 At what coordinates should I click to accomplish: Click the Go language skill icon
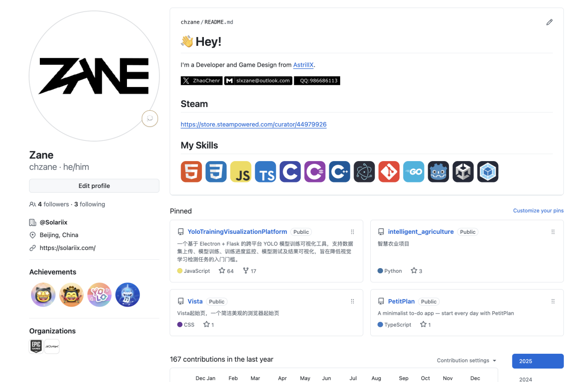tap(413, 172)
